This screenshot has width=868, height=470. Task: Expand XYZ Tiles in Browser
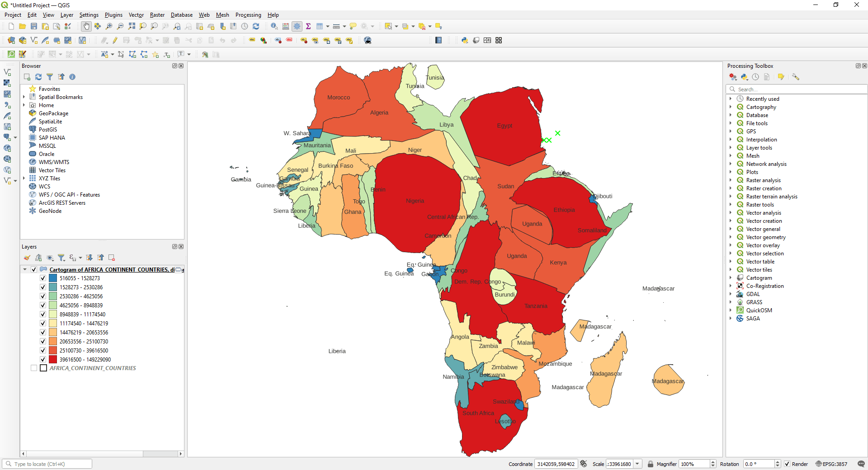pyautogui.click(x=24, y=179)
